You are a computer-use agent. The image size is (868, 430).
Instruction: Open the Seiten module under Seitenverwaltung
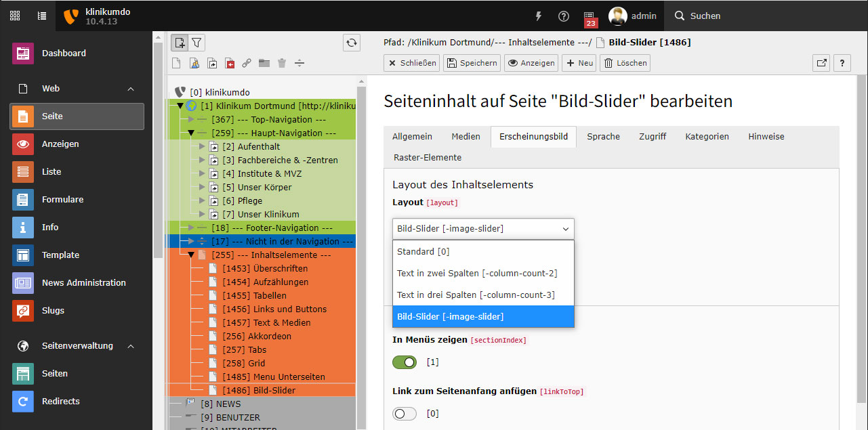[x=77, y=374]
